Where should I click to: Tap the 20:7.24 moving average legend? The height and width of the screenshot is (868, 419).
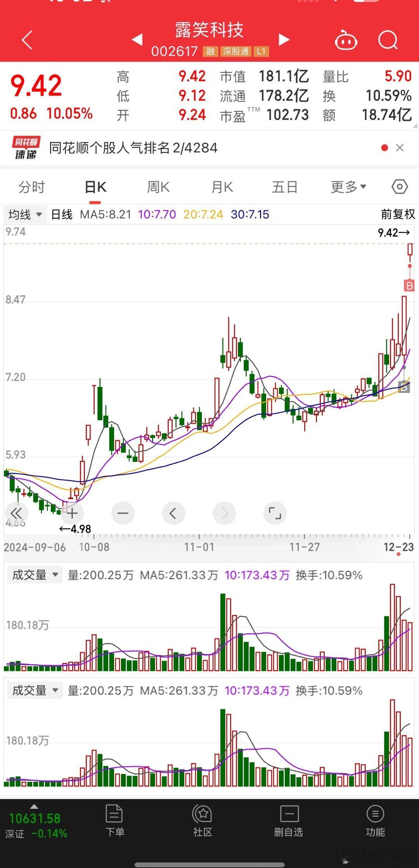[x=203, y=214]
